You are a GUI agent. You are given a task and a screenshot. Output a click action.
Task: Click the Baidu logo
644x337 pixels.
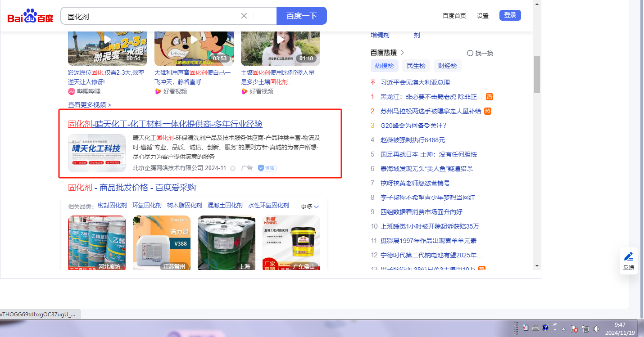pyautogui.click(x=31, y=16)
